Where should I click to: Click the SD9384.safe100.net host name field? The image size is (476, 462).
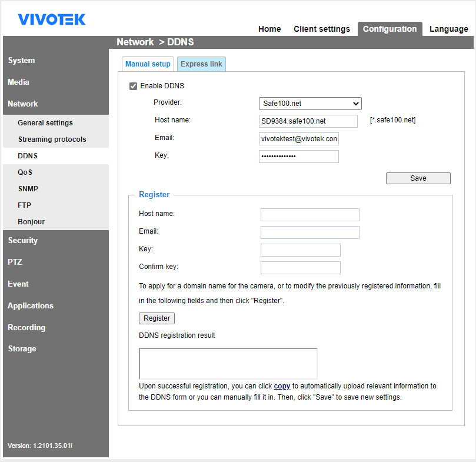308,121
